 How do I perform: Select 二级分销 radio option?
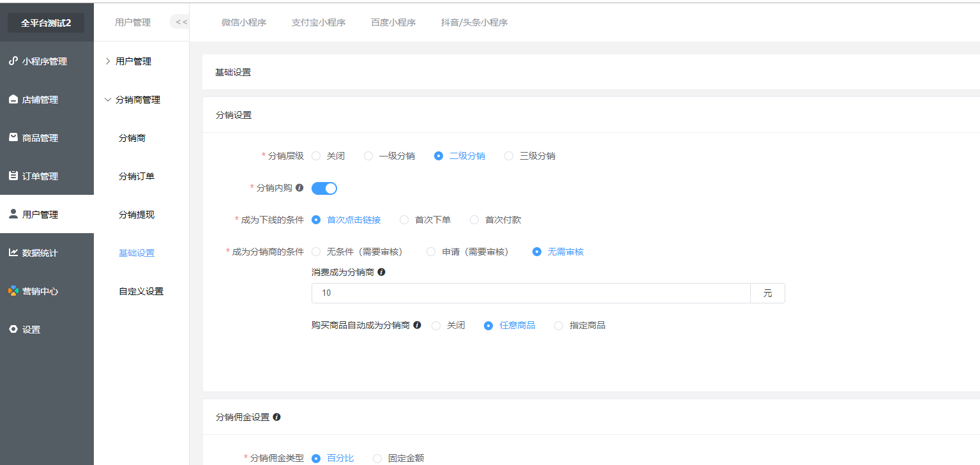click(x=460, y=156)
